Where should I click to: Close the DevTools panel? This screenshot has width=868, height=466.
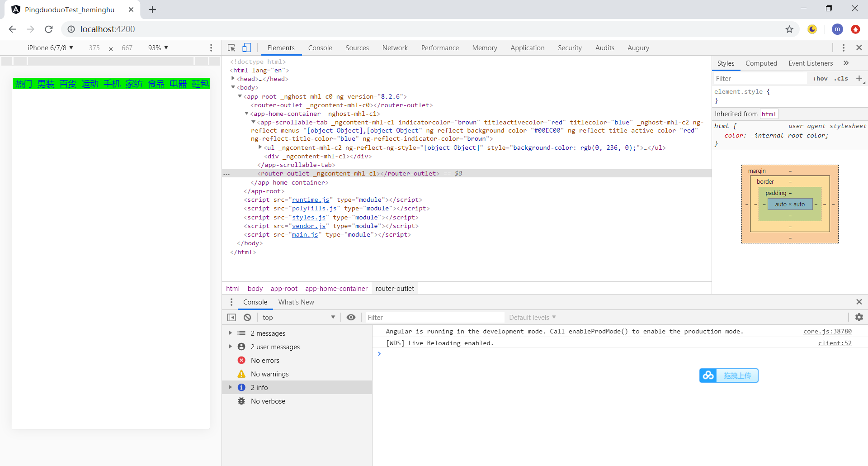click(x=859, y=48)
